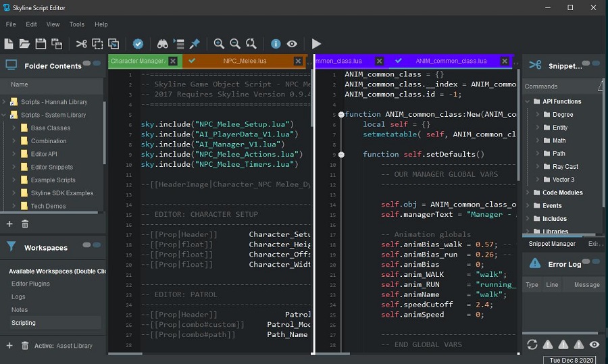The width and height of the screenshot is (608, 364).
Task: Open find with the binoculars icon
Action: (162, 44)
